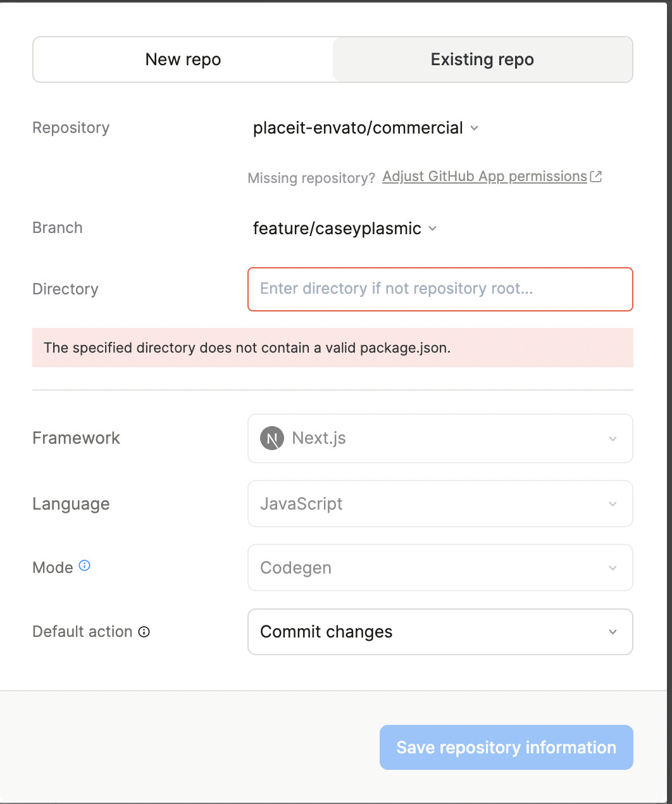Click the chevron next to the branch name
Screen dimensions: 672x804
coord(433,229)
